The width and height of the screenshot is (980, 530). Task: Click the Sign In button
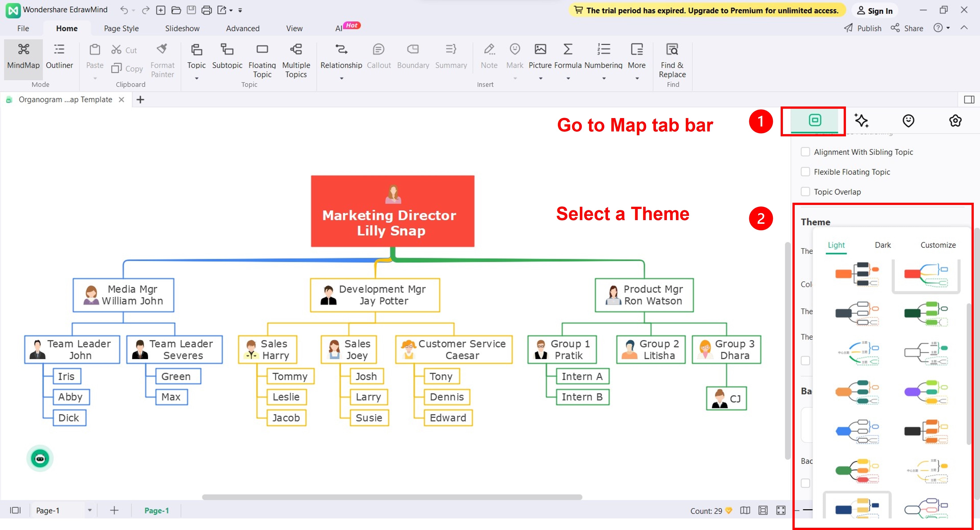pos(875,11)
